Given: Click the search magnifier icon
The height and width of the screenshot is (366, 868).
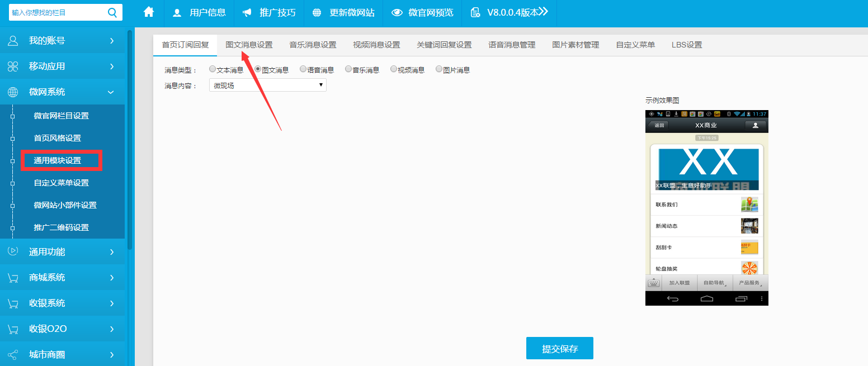Looking at the screenshot, I should (112, 12).
